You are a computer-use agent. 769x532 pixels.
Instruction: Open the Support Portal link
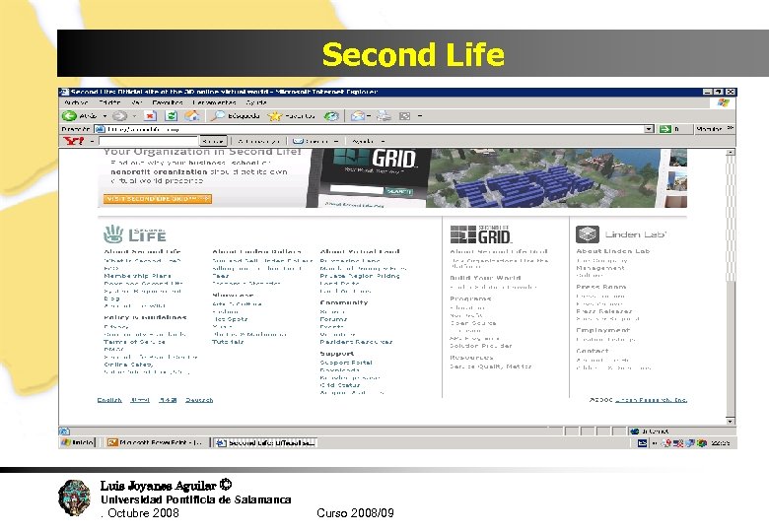point(346,363)
